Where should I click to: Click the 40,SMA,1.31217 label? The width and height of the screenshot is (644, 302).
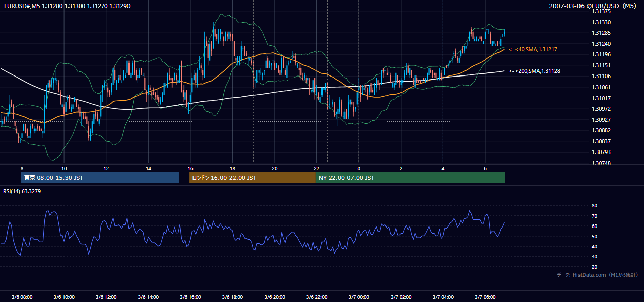coord(533,49)
